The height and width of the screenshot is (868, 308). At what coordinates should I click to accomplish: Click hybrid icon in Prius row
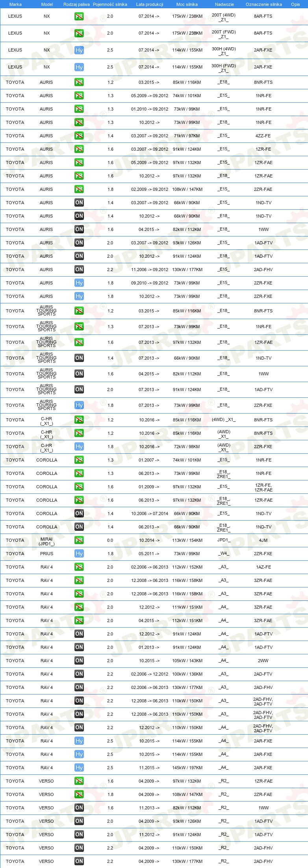pyautogui.click(x=79, y=554)
